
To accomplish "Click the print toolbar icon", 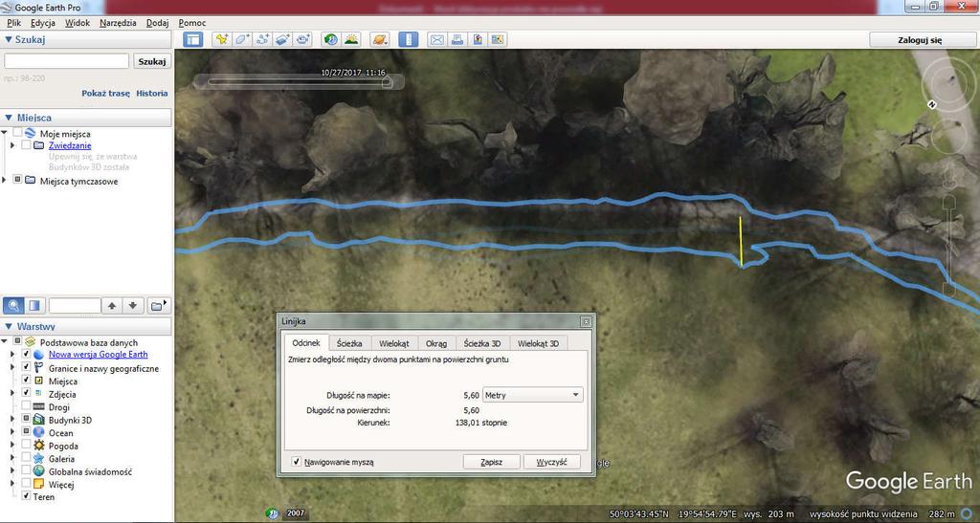I will point(457,39).
